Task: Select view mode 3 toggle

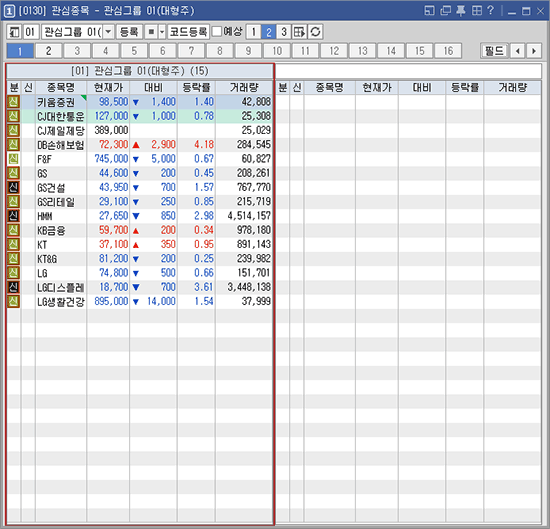Action: pos(284,32)
